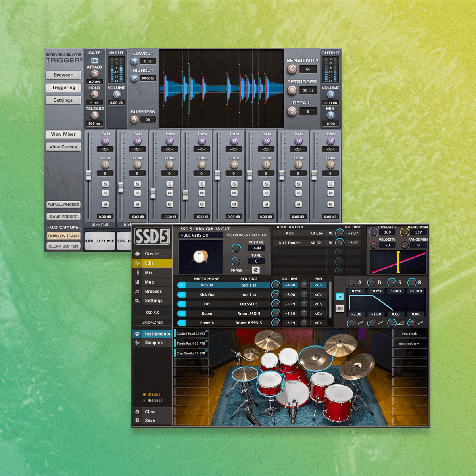The width and height of the screenshot is (476, 476).
Task: Open the Create page in SSD5
Action: click(152, 254)
